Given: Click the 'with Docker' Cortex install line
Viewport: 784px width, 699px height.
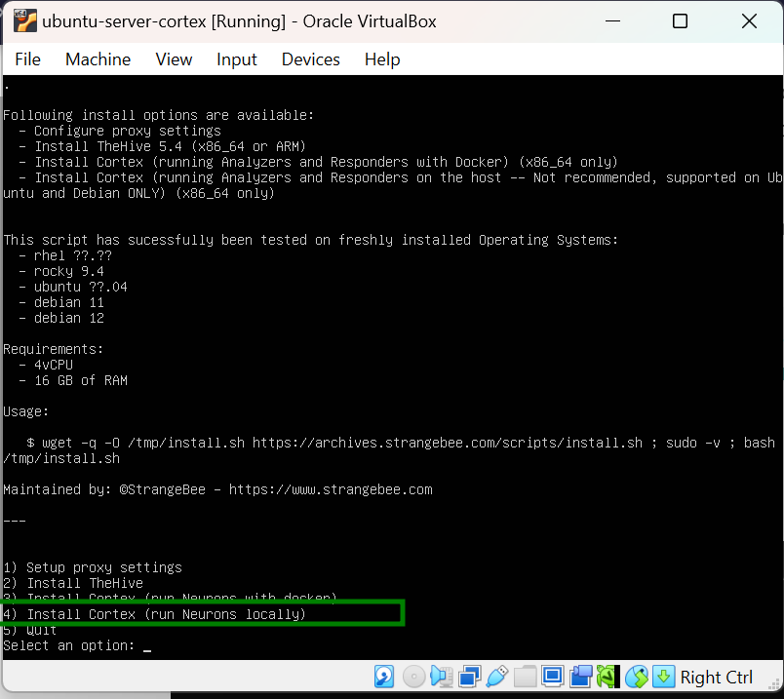Looking at the screenshot, I should pos(318,162).
